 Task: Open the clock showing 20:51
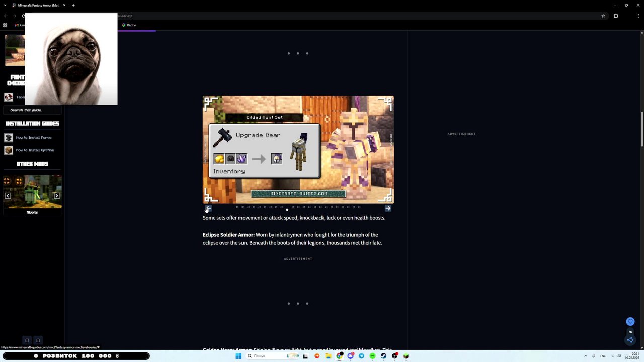point(632,356)
